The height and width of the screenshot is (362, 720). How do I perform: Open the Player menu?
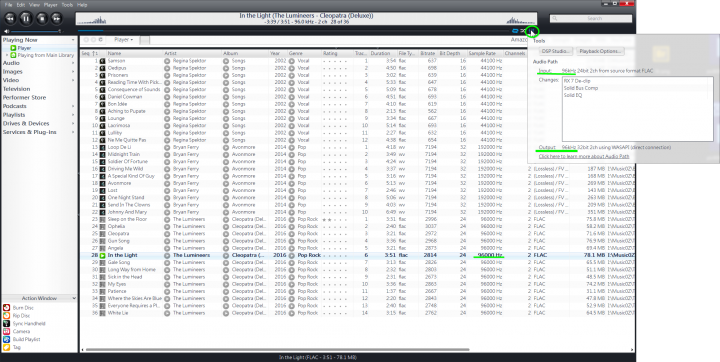coord(51,5)
